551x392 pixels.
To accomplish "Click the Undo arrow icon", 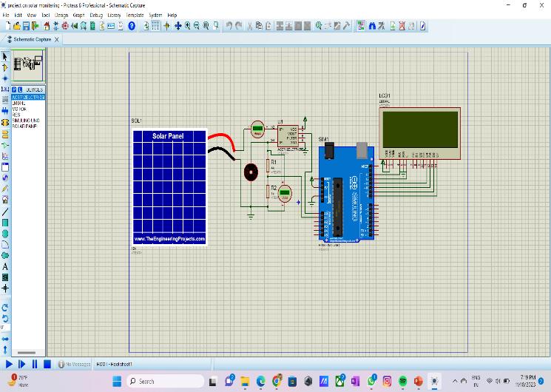I will pyautogui.click(x=229, y=26).
